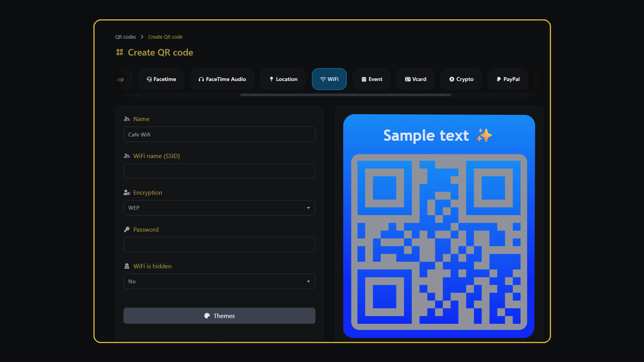644x362 pixels.
Task: Switch to the FaceTime Audio tab
Action: point(222,79)
